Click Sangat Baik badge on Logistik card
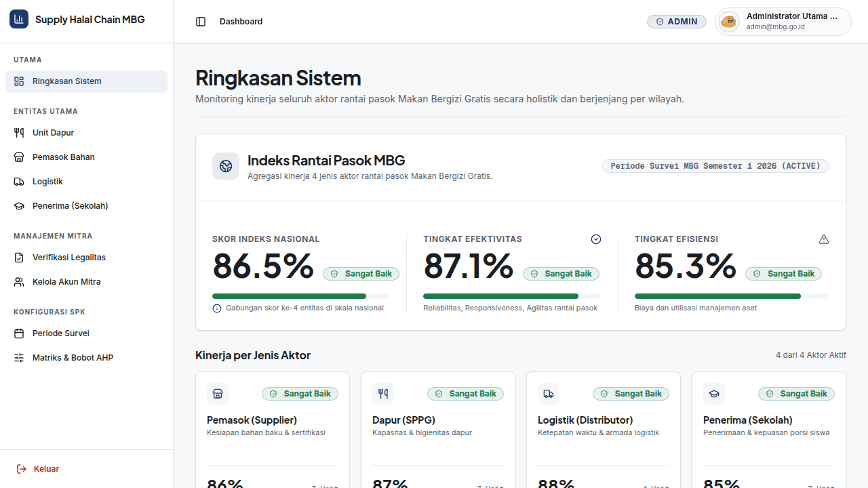 pyautogui.click(x=631, y=394)
